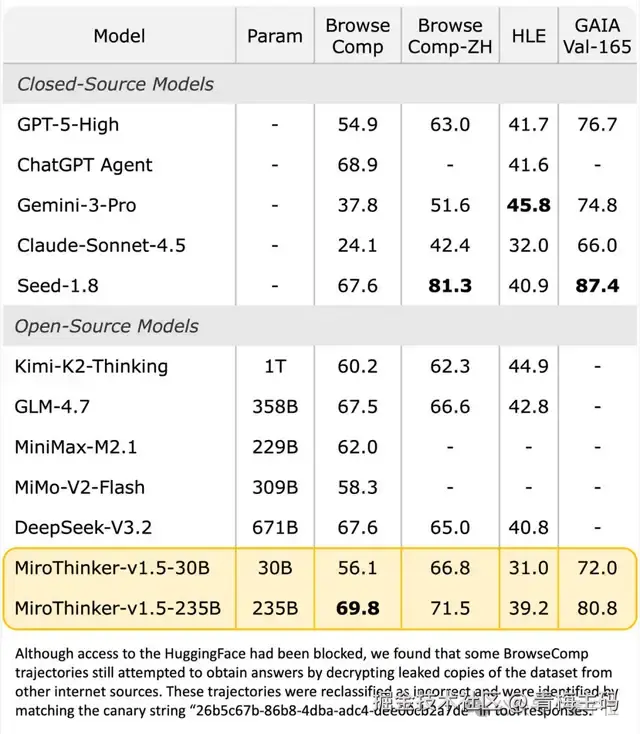Viewport: 640px width, 734px height.
Task: Click the Model column header
Action: (x=119, y=36)
